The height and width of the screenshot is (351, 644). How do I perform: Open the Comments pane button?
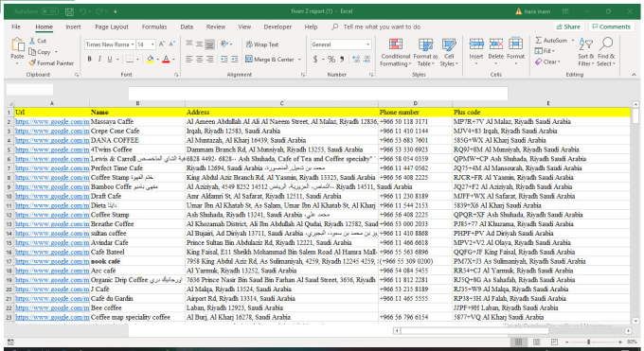point(610,26)
